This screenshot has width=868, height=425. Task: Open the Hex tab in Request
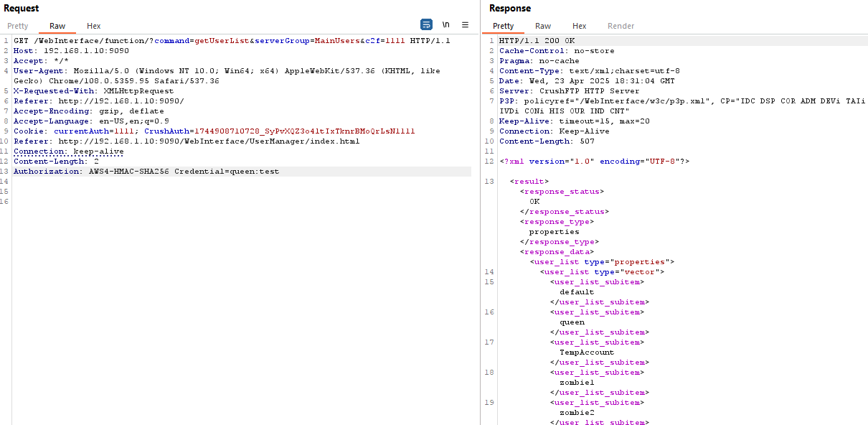[x=94, y=26]
